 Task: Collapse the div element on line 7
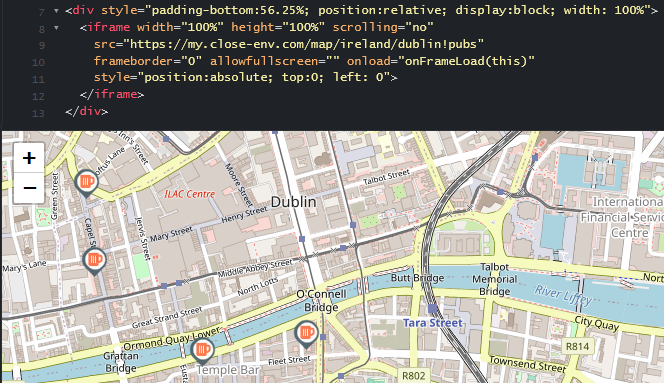(56, 11)
